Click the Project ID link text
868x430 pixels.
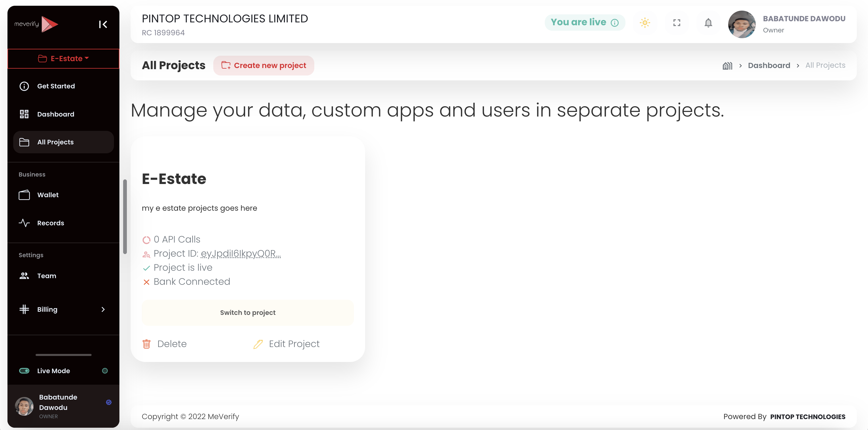pos(241,253)
